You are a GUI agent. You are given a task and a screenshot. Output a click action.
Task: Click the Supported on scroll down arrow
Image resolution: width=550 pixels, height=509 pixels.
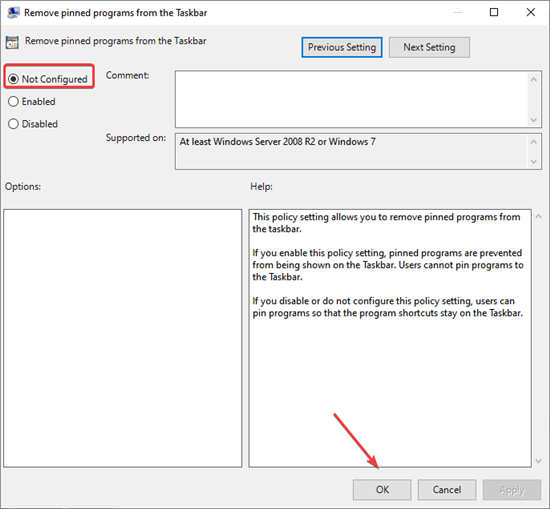tap(534, 162)
